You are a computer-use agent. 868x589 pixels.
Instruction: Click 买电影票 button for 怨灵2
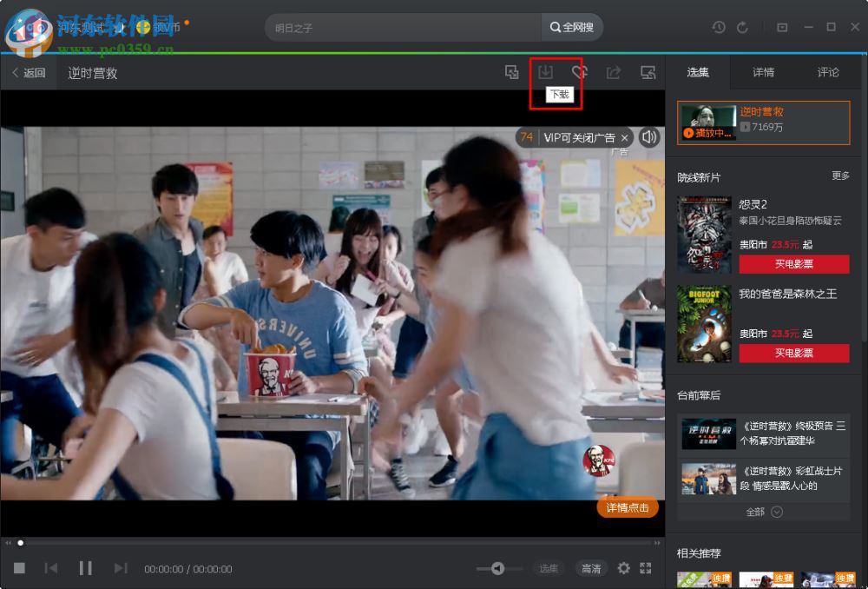(x=793, y=264)
